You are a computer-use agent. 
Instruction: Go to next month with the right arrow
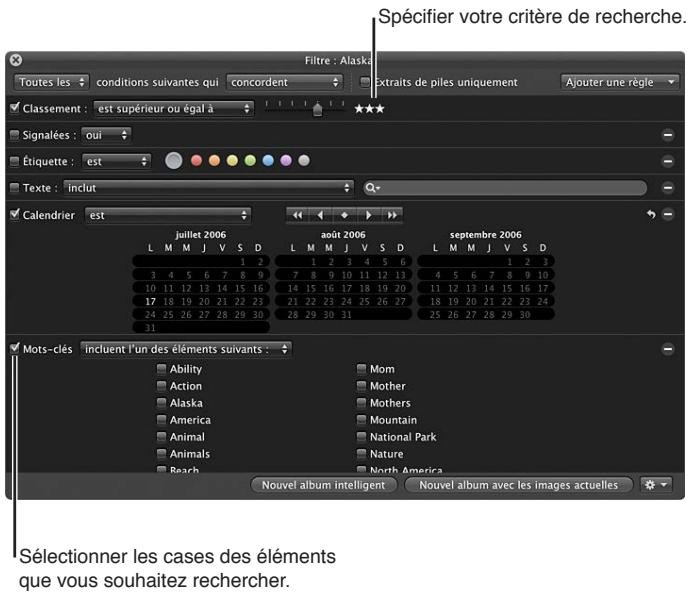tap(368, 215)
